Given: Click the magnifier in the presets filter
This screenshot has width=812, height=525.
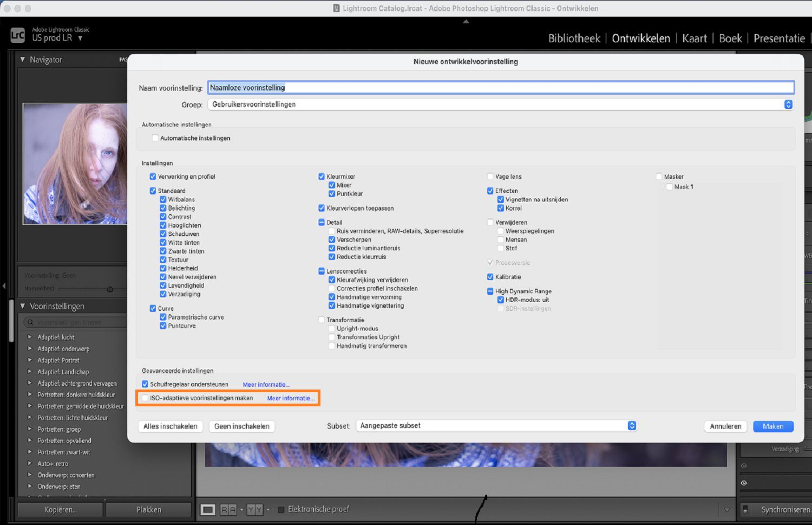Looking at the screenshot, I should tap(30, 322).
